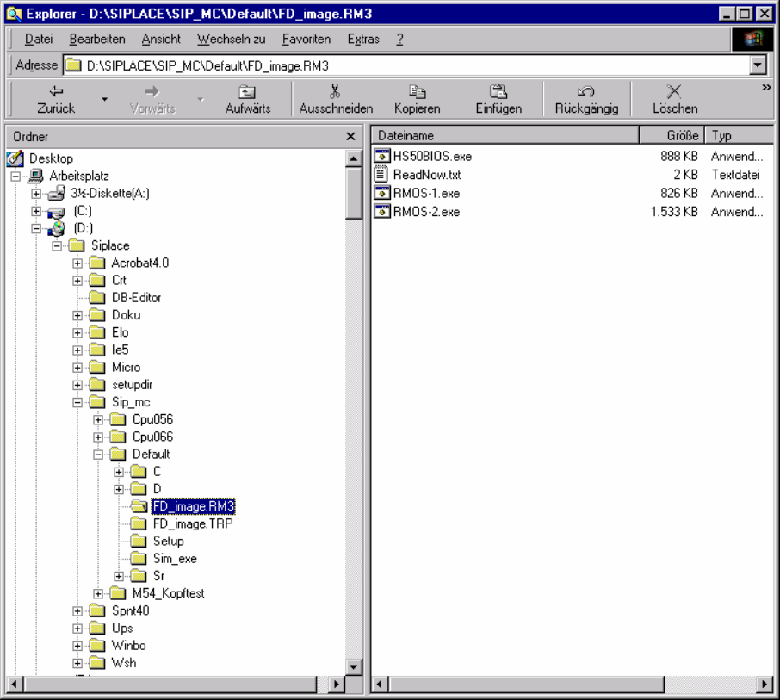Click the folder tree scroll-down arrow
The width and height of the screenshot is (780, 700).
click(x=353, y=667)
